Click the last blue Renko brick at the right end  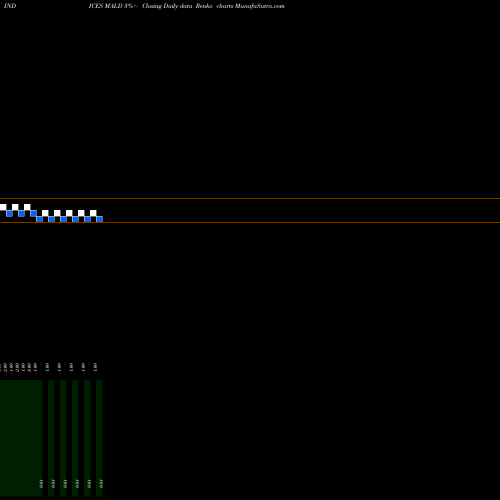(99, 219)
